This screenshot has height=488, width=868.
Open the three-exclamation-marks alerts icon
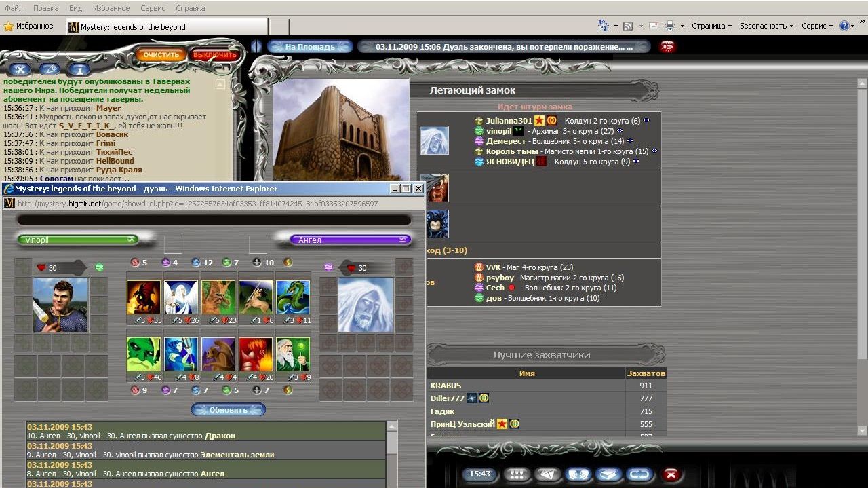click(517, 474)
